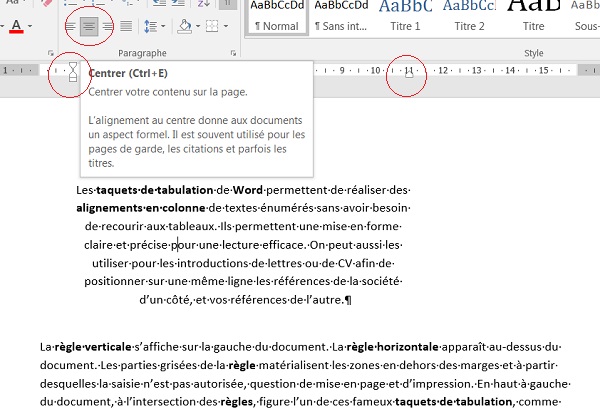
Task: Click the ruler at mark 12
Action: click(x=443, y=70)
